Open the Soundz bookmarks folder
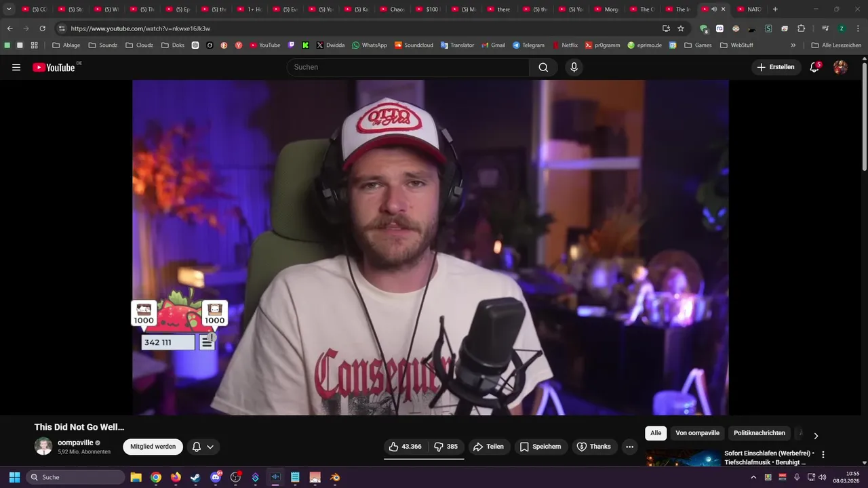The width and height of the screenshot is (868, 488). tap(102, 45)
